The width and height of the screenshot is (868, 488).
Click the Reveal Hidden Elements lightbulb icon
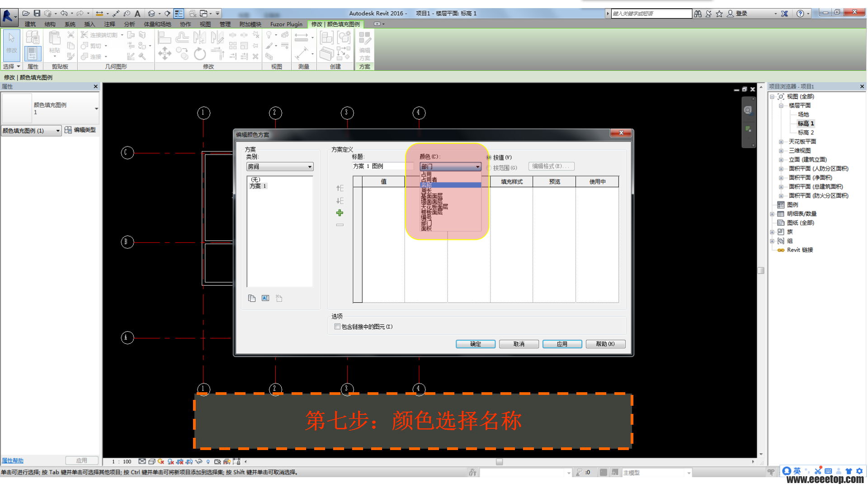click(208, 461)
